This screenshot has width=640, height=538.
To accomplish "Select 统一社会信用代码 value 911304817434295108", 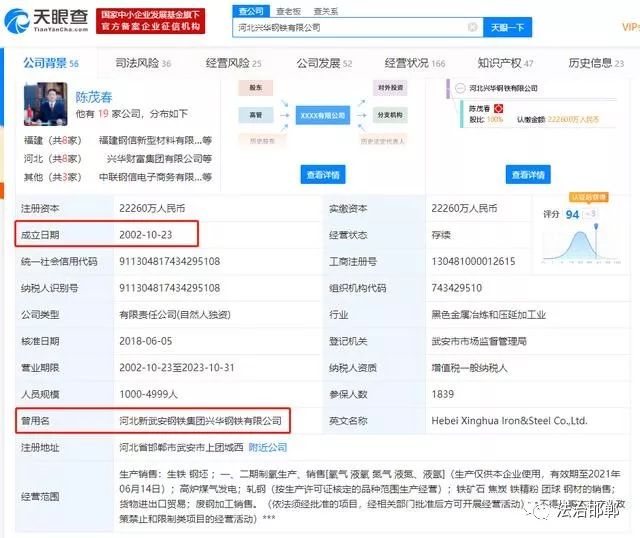I will (x=169, y=261).
